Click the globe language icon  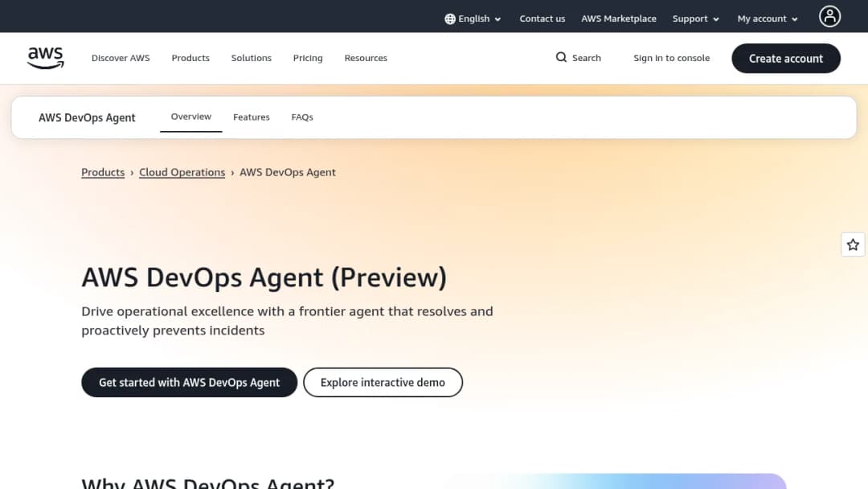pyautogui.click(x=450, y=18)
